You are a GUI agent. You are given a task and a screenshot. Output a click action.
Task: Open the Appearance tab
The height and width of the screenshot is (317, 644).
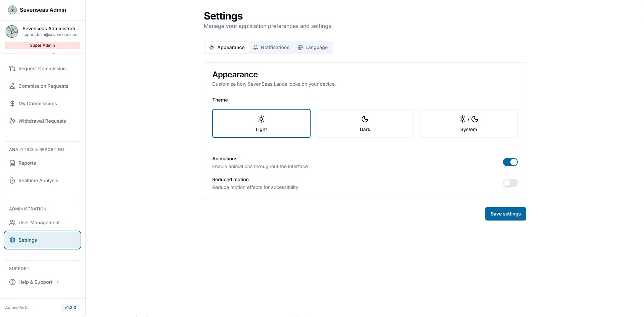coord(227,47)
